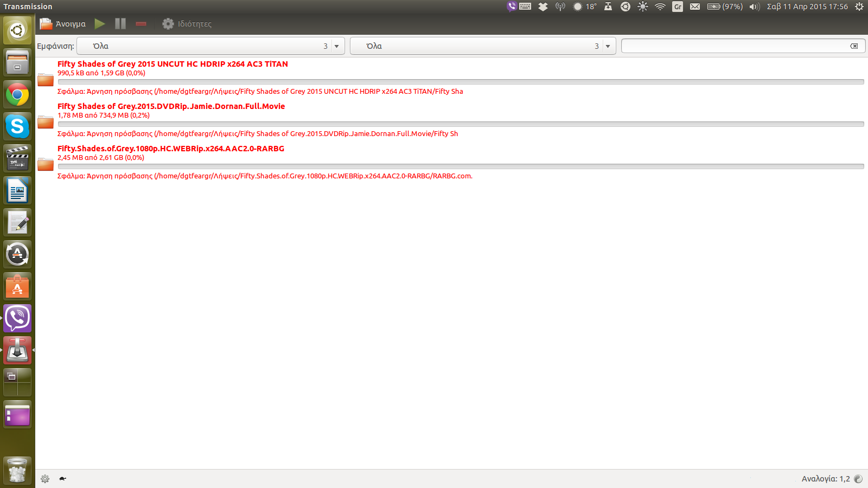Open the text editor from the launcher

(17, 222)
